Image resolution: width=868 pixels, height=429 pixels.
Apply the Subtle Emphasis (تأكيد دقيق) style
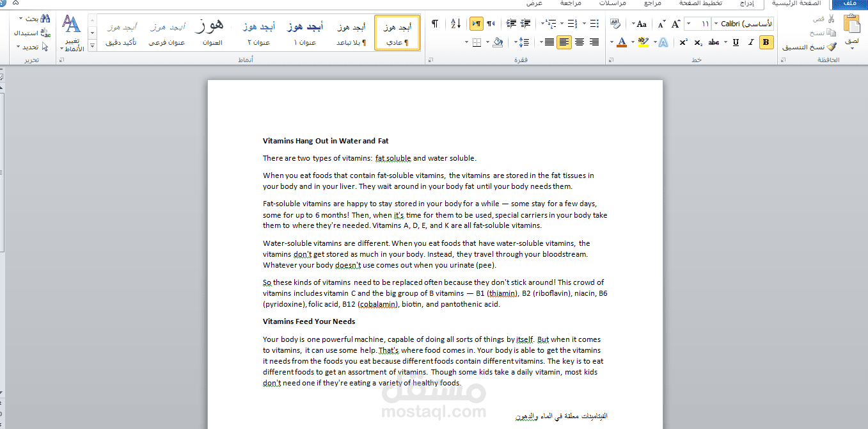pyautogui.click(x=121, y=33)
